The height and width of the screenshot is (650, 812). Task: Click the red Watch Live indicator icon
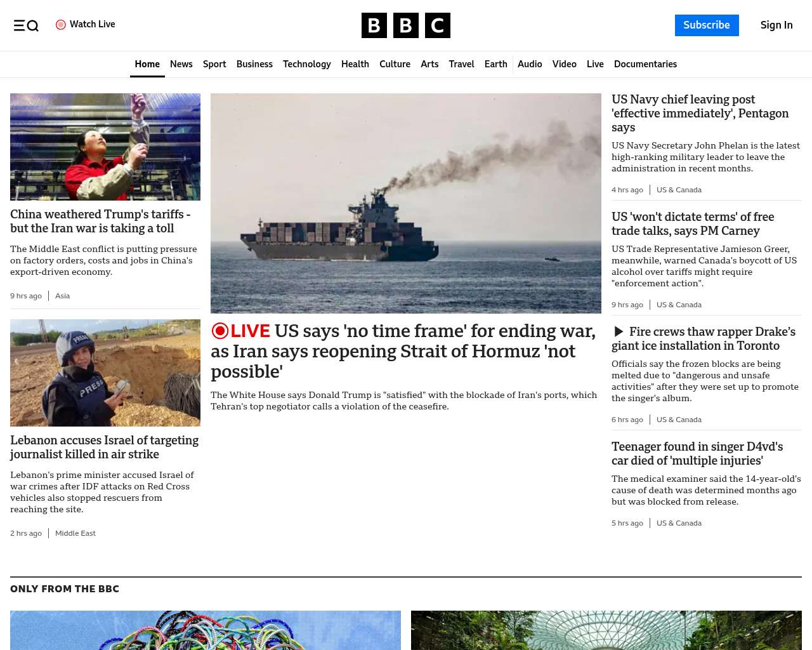tap(61, 25)
